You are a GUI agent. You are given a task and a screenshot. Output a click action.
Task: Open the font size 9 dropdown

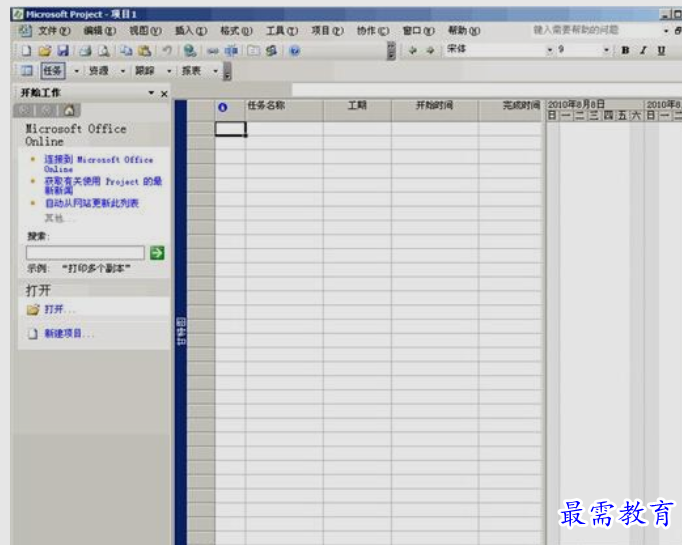[606, 50]
